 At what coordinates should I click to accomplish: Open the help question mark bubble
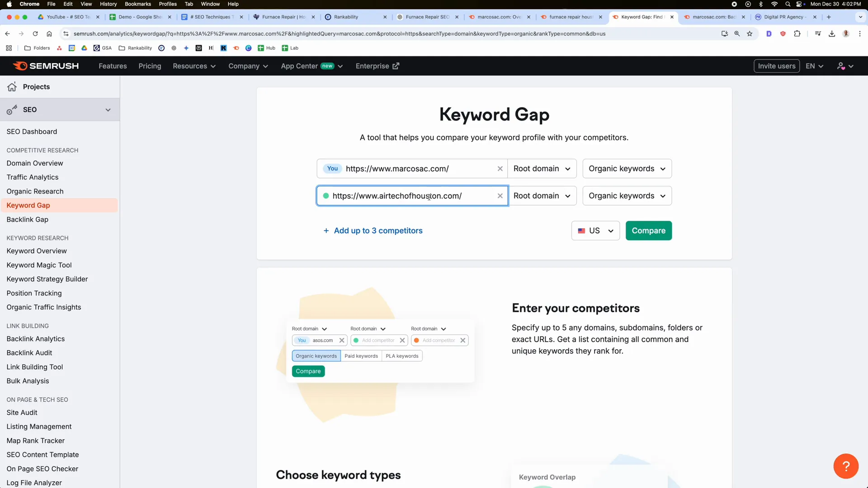[x=845, y=466]
